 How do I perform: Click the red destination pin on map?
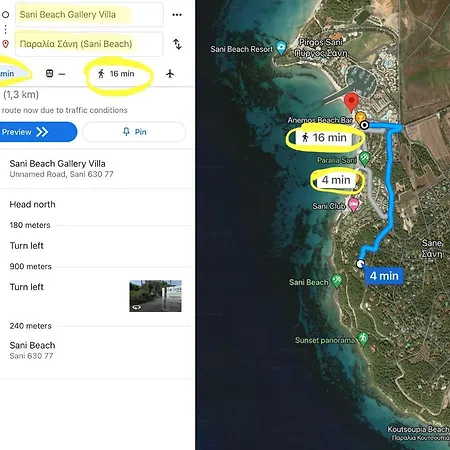[351, 102]
